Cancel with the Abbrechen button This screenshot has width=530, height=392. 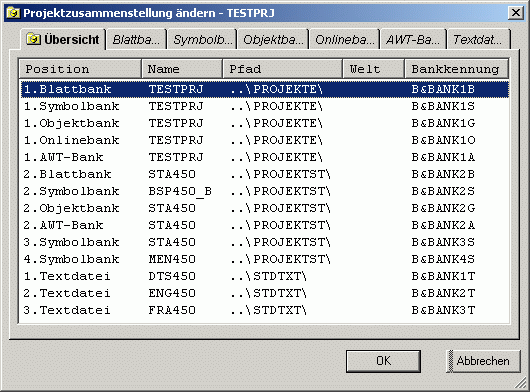tap(483, 361)
